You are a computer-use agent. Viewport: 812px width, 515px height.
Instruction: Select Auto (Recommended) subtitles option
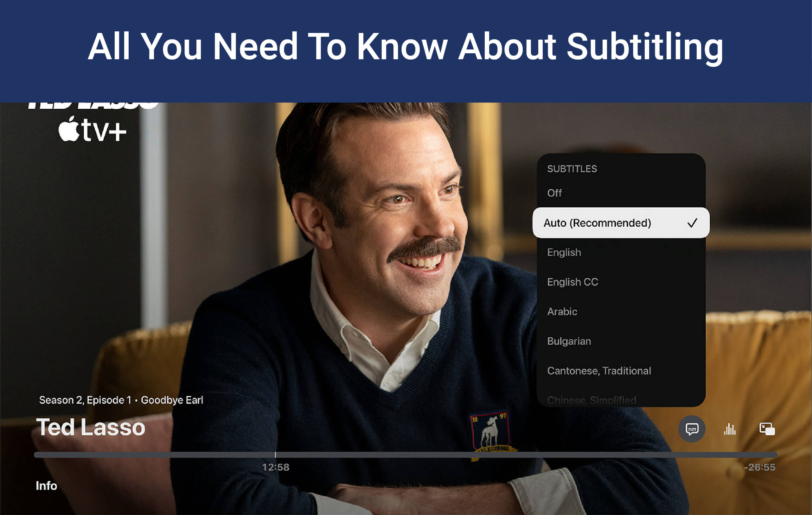tap(597, 223)
